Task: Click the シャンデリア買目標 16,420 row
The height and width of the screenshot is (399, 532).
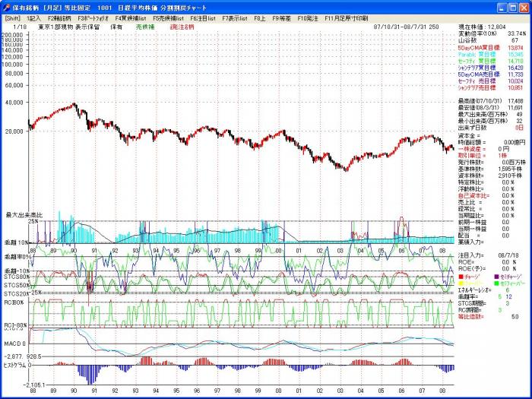Action: tap(491, 68)
